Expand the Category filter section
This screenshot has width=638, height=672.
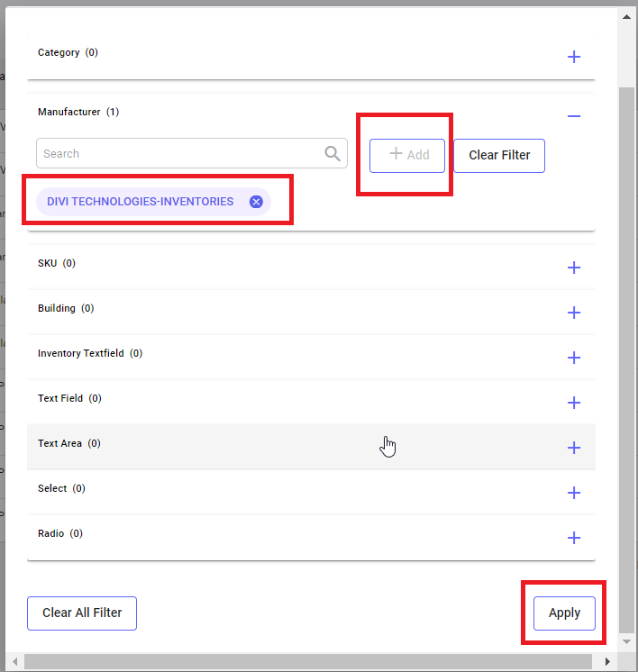[x=574, y=57]
